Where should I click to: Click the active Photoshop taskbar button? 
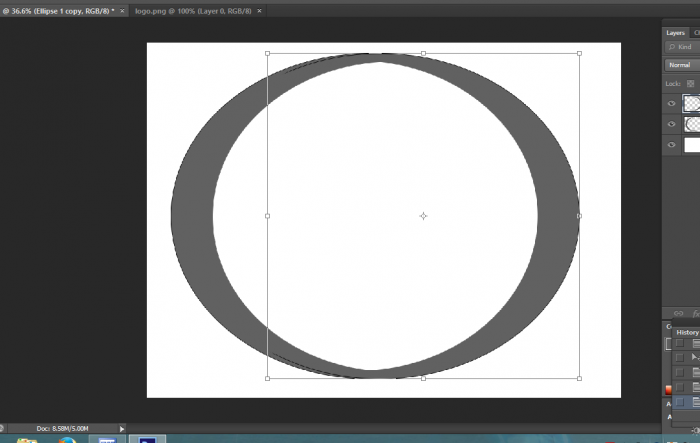click(x=147, y=439)
